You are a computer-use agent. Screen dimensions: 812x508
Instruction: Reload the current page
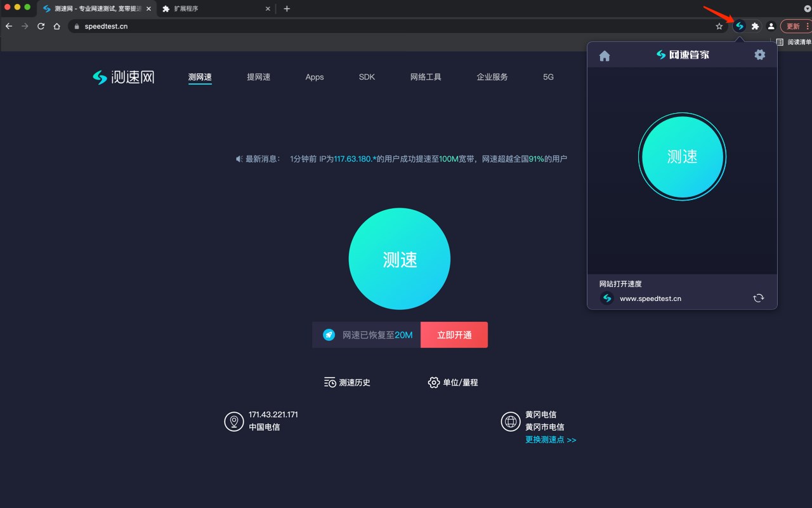41,26
